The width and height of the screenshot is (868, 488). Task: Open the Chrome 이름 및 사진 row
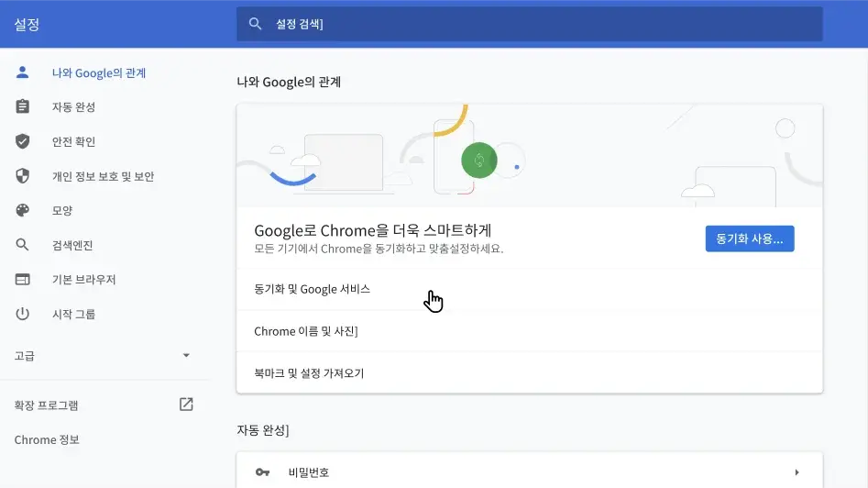pos(529,331)
